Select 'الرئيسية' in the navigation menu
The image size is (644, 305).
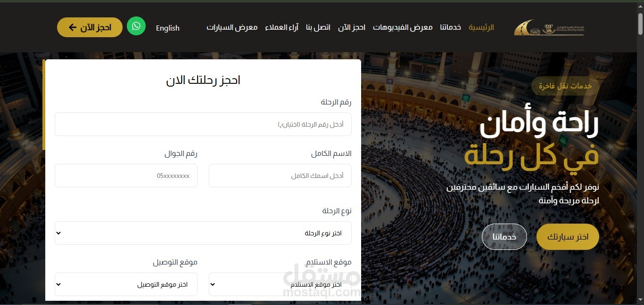[481, 27]
